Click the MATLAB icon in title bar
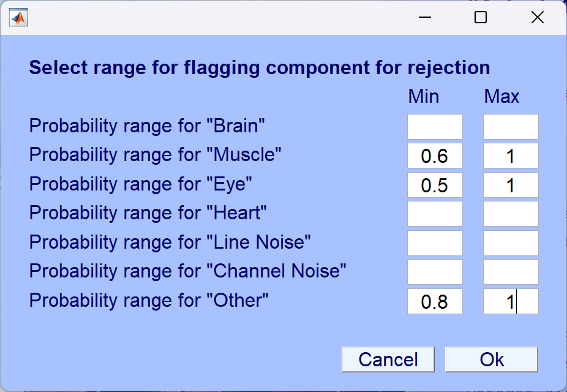Screen dimensions: 567x392 tap(18, 17)
